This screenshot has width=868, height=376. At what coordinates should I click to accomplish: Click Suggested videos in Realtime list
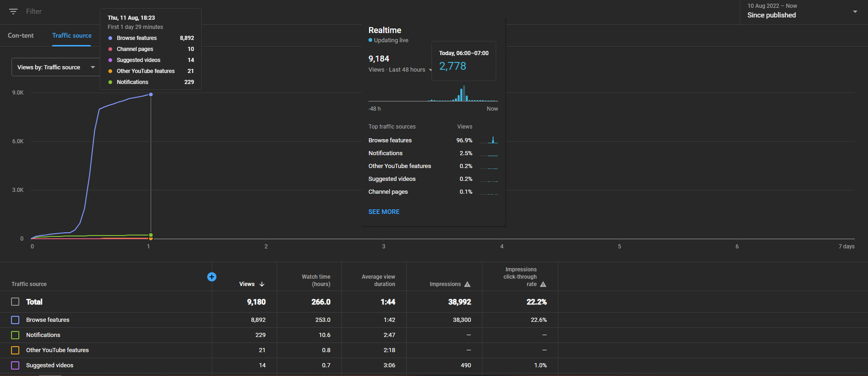(x=392, y=179)
